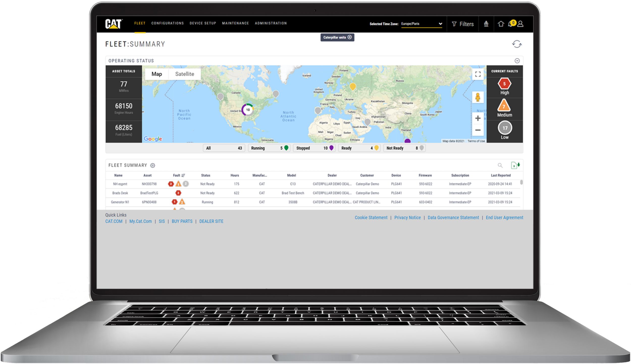This screenshot has width=631, height=364.
Task: Open the Selected Time Zone dropdown
Action: pos(422,24)
